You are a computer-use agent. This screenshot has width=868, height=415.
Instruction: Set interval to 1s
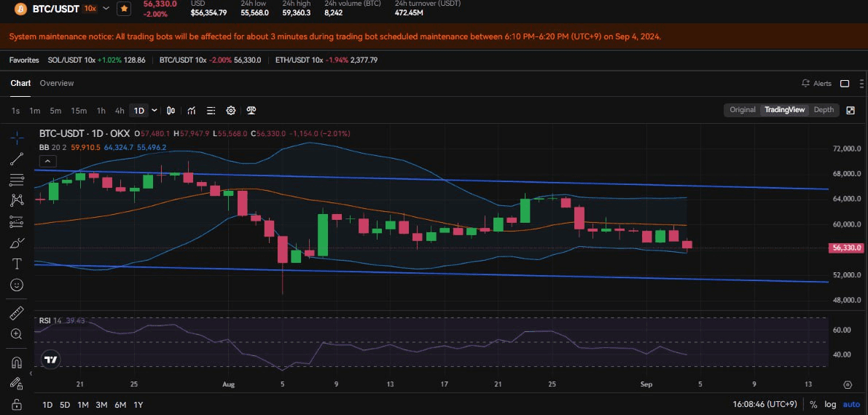click(15, 111)
